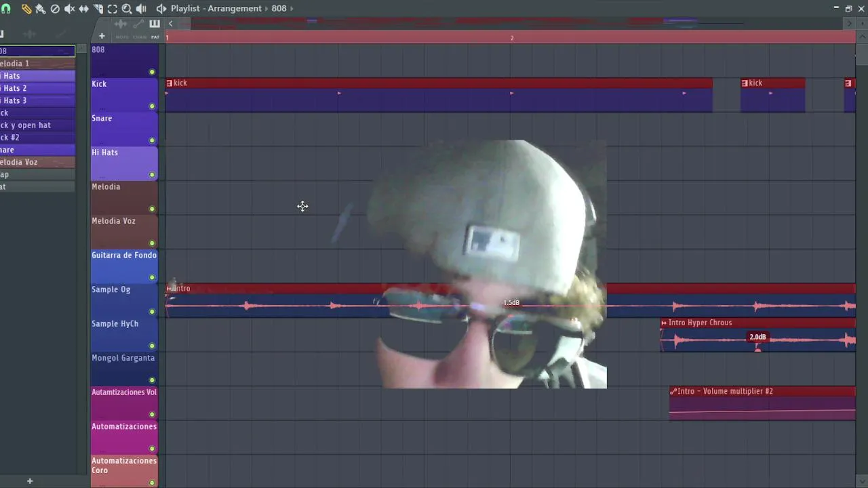Image resolution: width=868 pixels, height=488 pixels.
Task: Select the Guitarra de Fondo track header
Action: [x=124, y=266]
